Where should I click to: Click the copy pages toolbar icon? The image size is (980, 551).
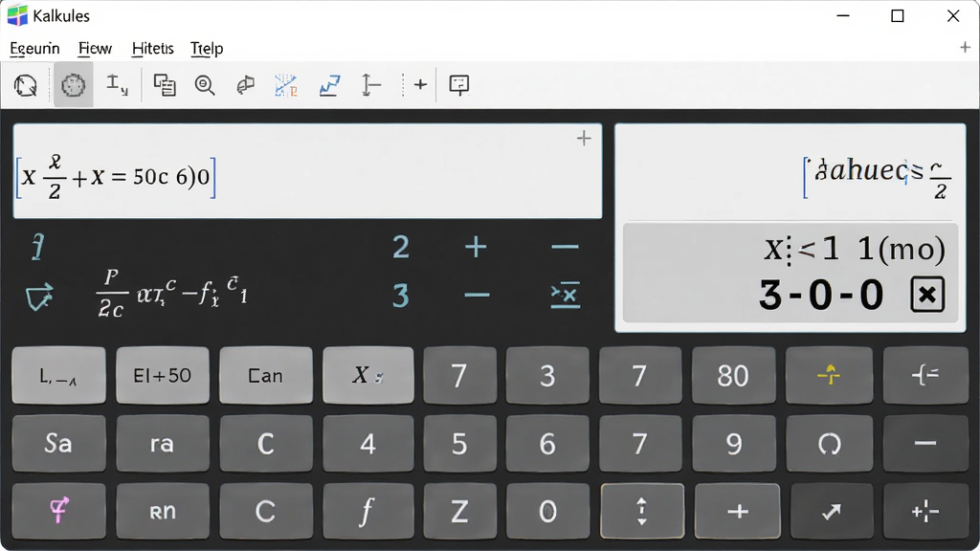(x=165, y=85)
